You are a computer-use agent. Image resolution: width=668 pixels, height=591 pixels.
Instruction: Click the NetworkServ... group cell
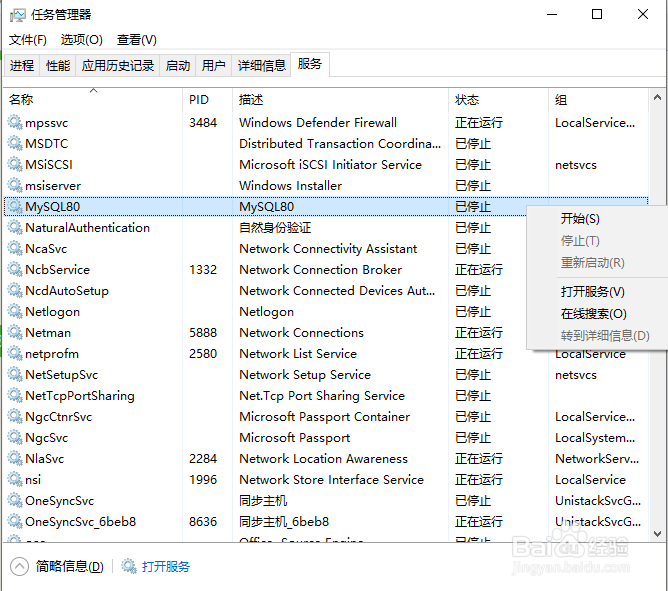(596, 458)
